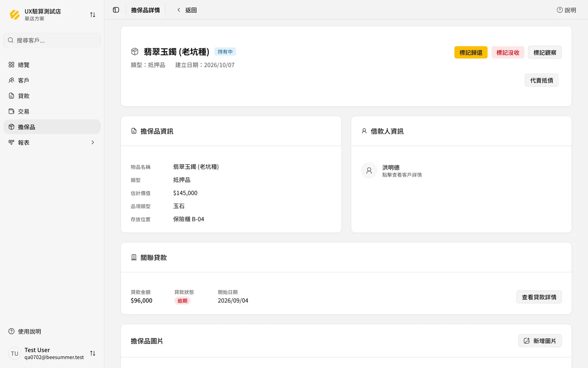Click the 交易 wallet icon

tap(11, 111)
